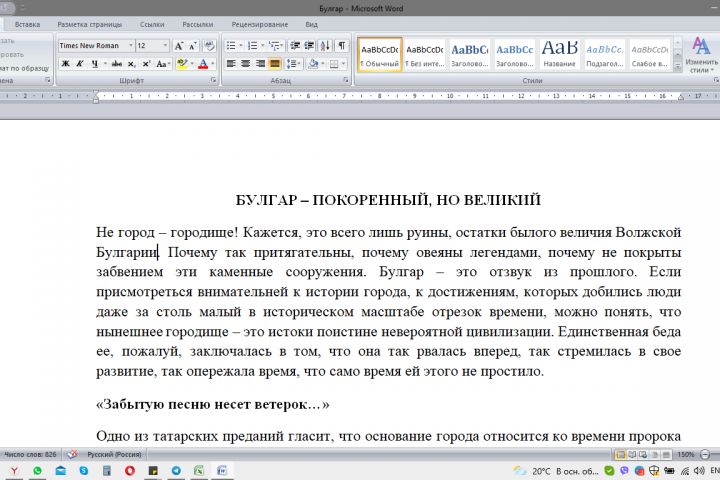Align text to the right

coord(260,64)
